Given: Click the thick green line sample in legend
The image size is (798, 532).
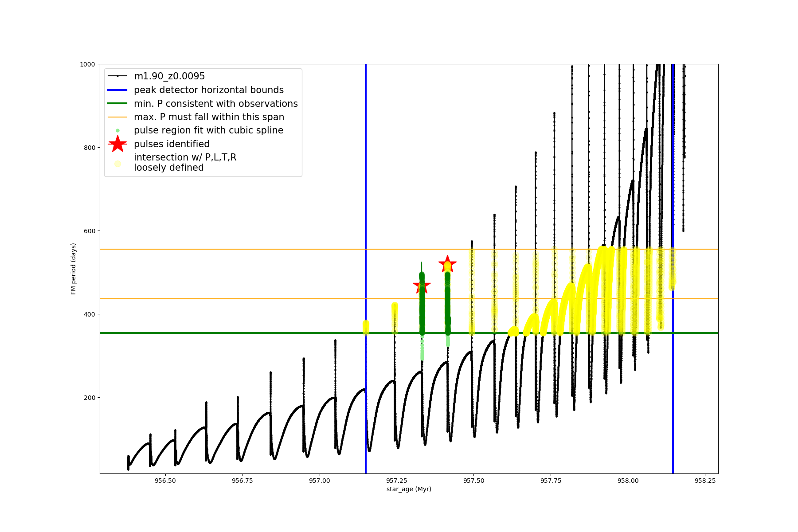Looking at the screenshot, I should [x=117, y=104].
